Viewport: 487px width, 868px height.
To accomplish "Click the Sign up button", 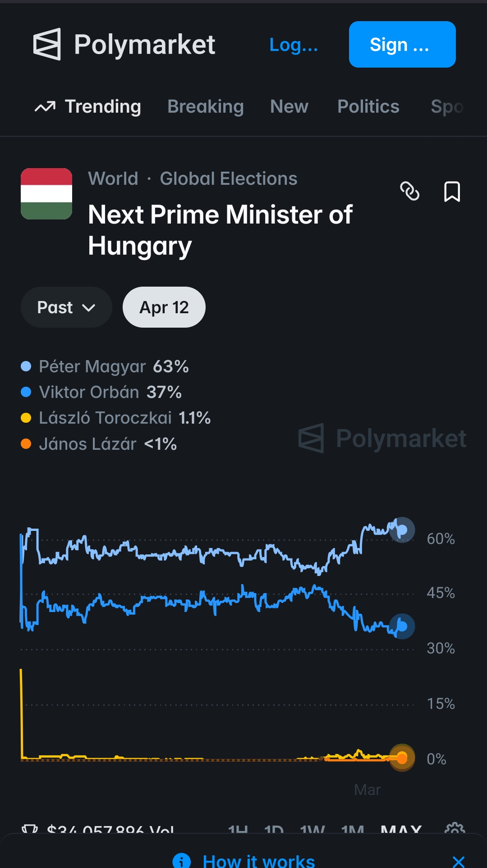I will coord(402,44).
